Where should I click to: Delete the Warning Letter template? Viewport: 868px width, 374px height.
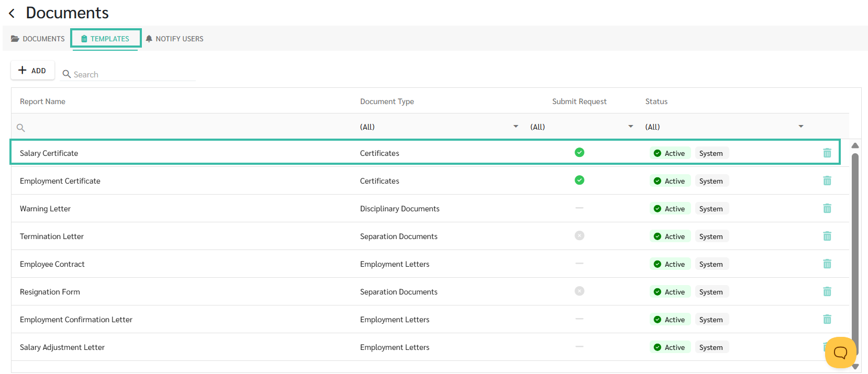pos(827,208)
